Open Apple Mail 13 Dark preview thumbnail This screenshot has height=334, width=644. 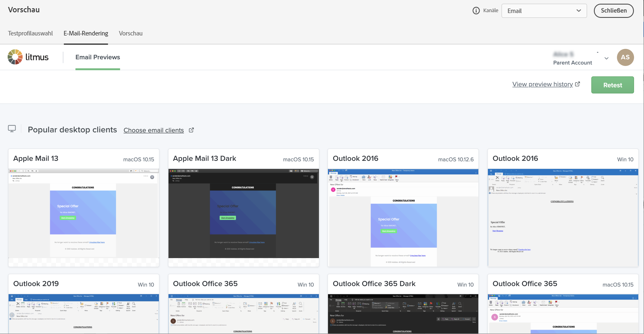243,214
